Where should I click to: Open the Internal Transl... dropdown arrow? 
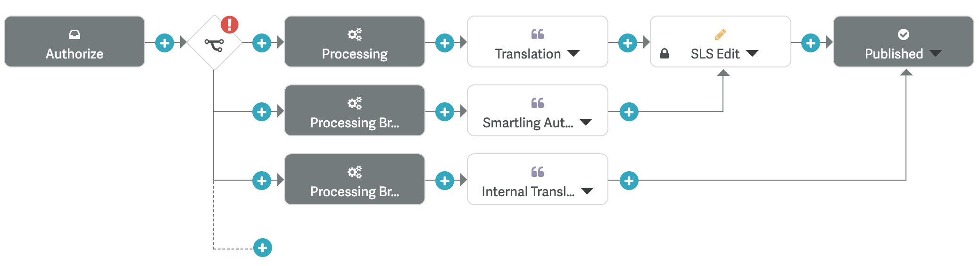coord(587,191)
